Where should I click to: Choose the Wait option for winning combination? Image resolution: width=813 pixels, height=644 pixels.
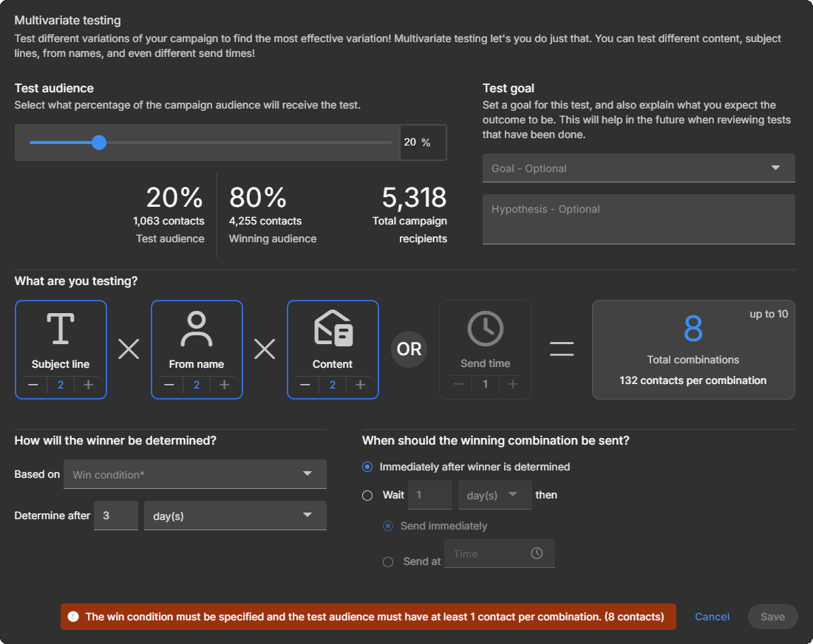coord(367,496)
